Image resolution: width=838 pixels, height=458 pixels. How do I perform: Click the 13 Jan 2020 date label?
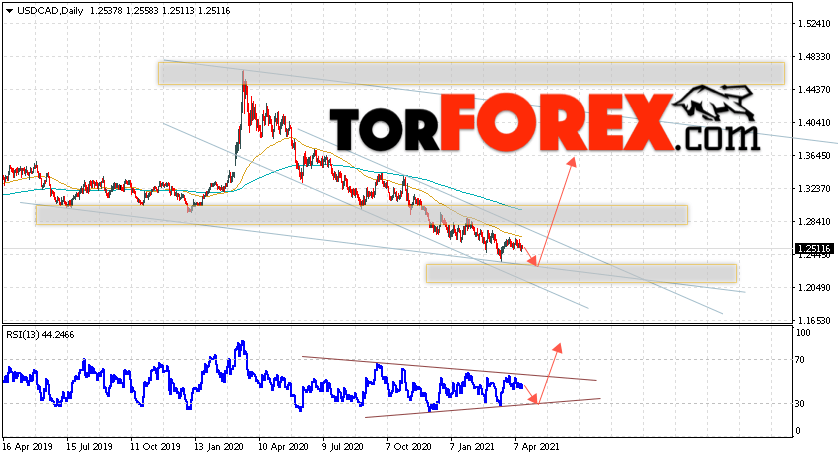point(220,447)
